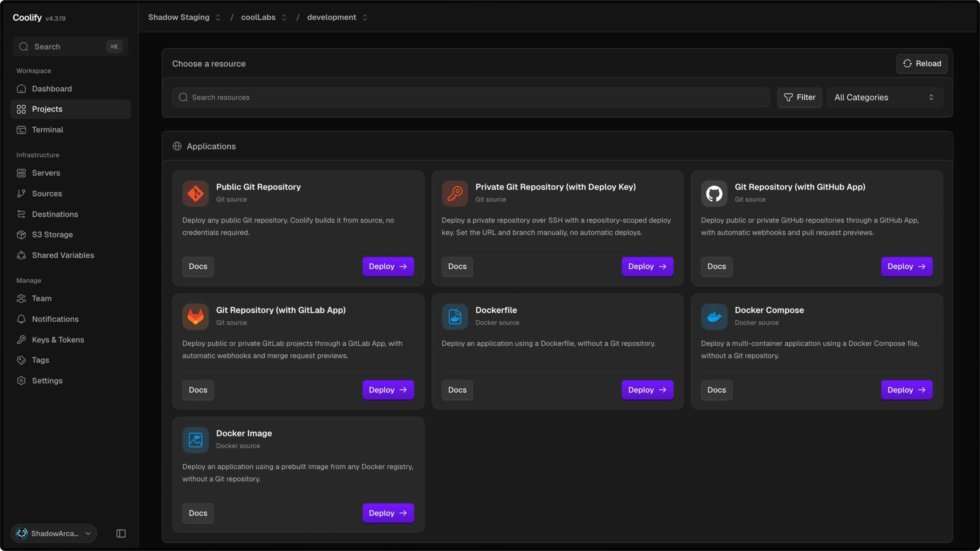Click the Private Git Repository key icon

pos(455,193)
